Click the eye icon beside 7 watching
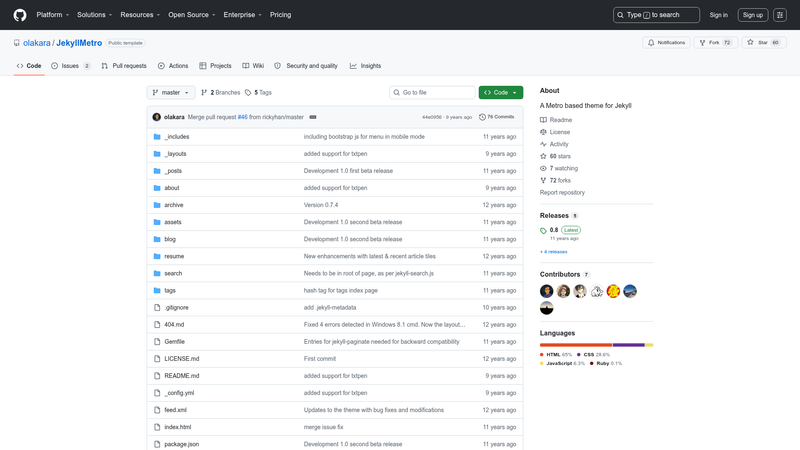Viewport: 800px width, 450px height. click(543, 168)
